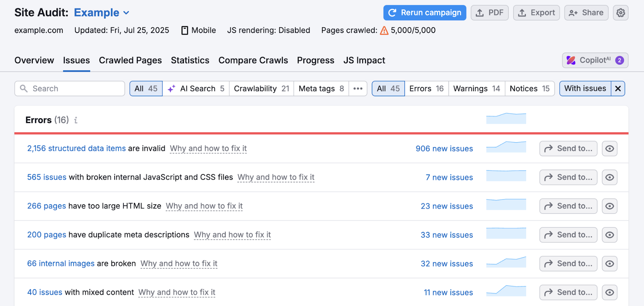Toggle visibility of mixed content issue

pyautogui.click(x=609, y=292)
